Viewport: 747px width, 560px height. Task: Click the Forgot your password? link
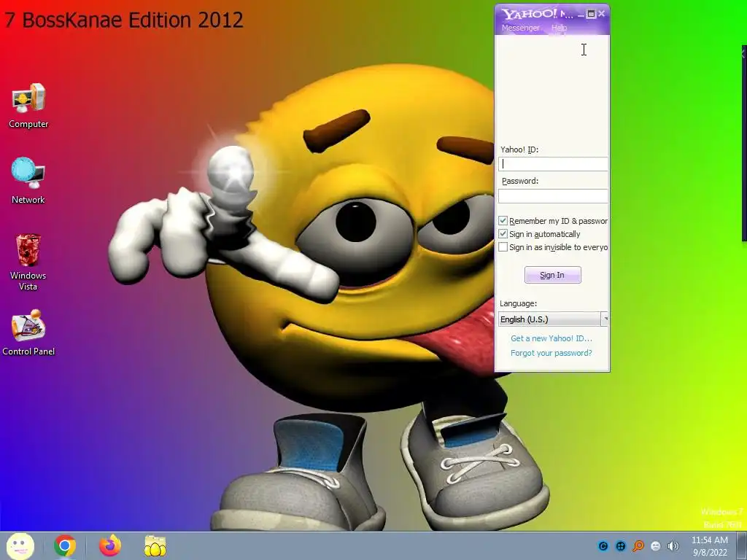[551, 353]
